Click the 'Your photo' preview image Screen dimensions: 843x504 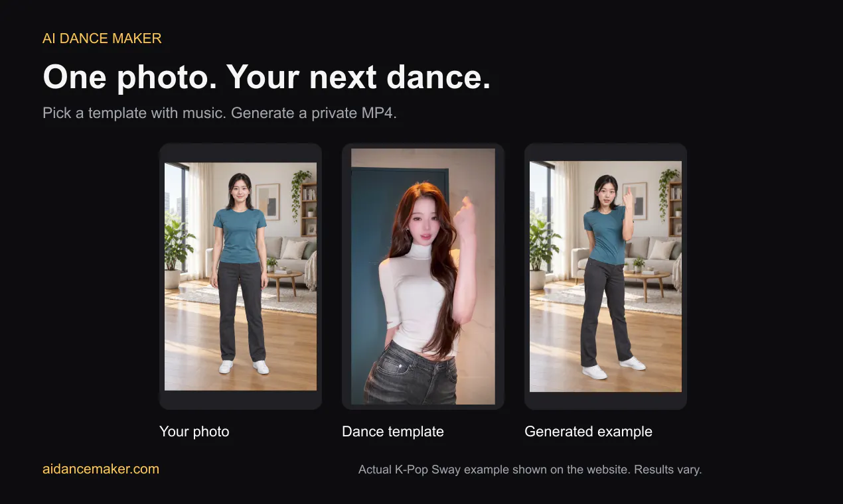(x=240, y=277)
